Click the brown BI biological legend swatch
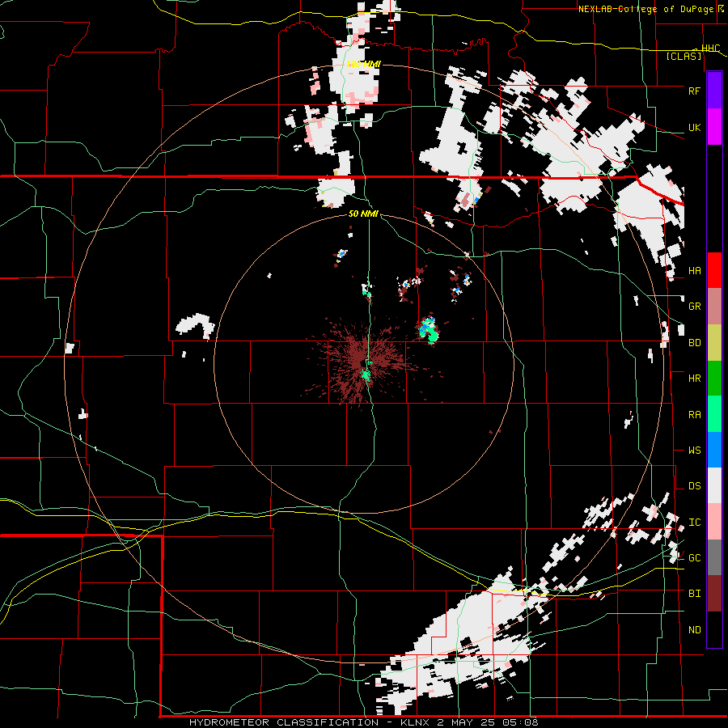The image size is (728, 728). pyautogui.click(x=714, y=594)
